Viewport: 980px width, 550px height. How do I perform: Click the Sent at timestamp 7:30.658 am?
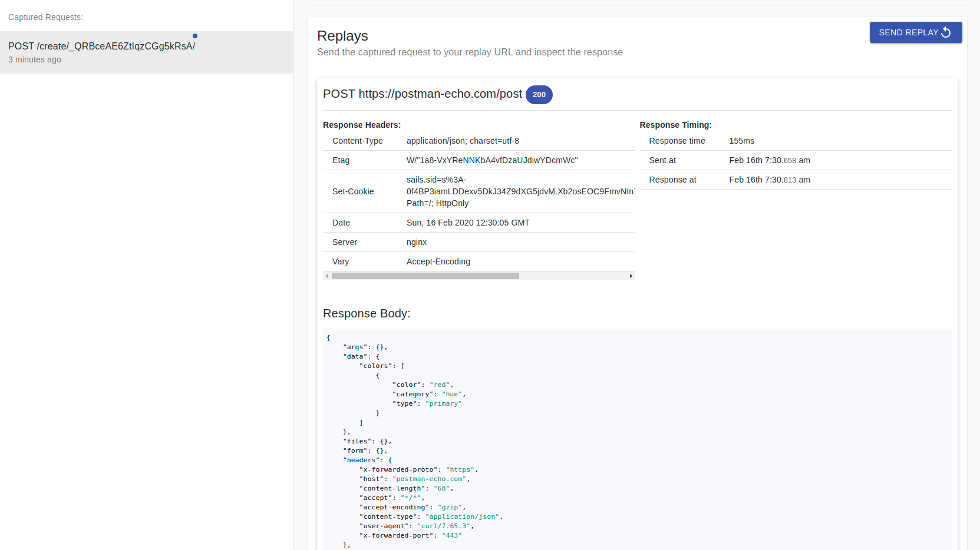770,160
